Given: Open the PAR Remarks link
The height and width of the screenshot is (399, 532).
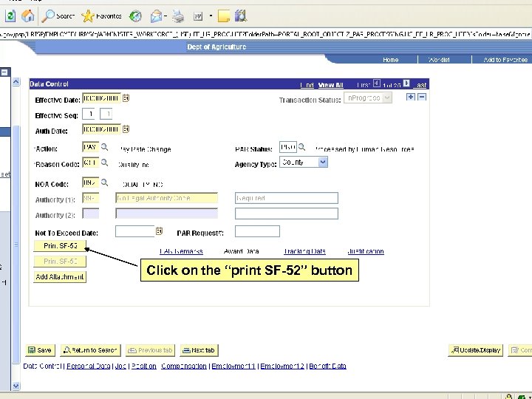Looking at the screenshot, I should click(x=181, y=251).
